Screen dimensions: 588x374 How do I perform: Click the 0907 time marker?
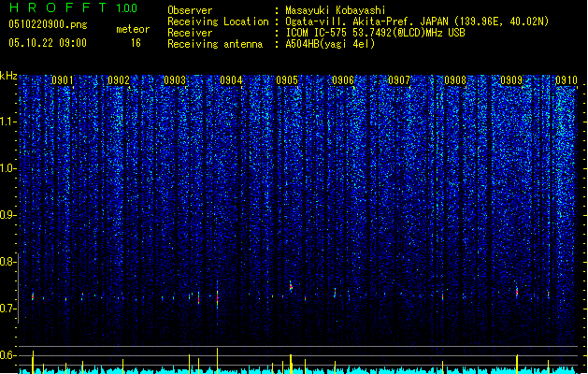(399, 80)
